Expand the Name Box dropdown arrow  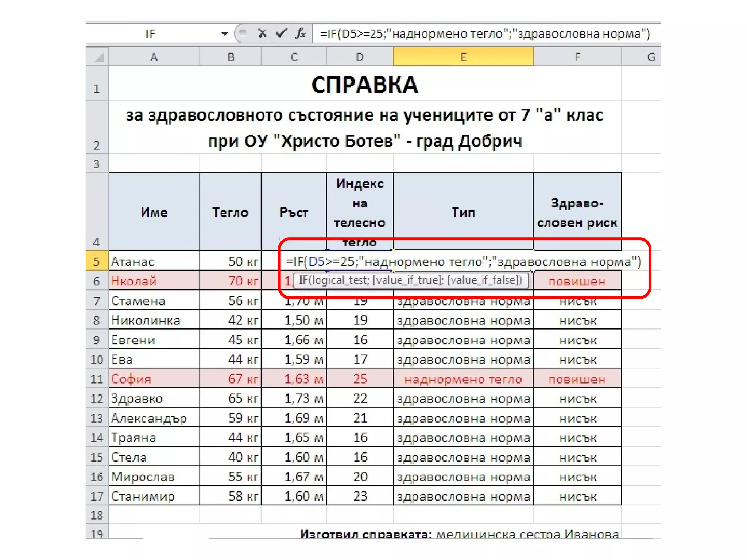pyautogui.click(x=225, y=34)
